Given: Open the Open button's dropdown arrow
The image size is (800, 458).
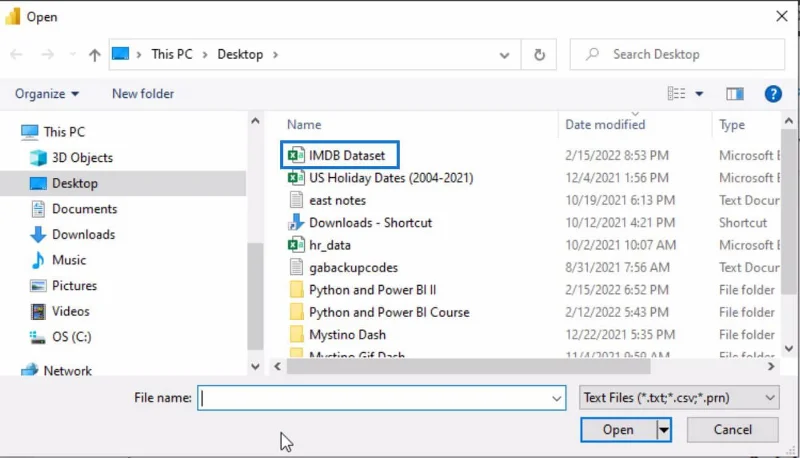Looking at the screenshot, I should (x=663, y=430).
